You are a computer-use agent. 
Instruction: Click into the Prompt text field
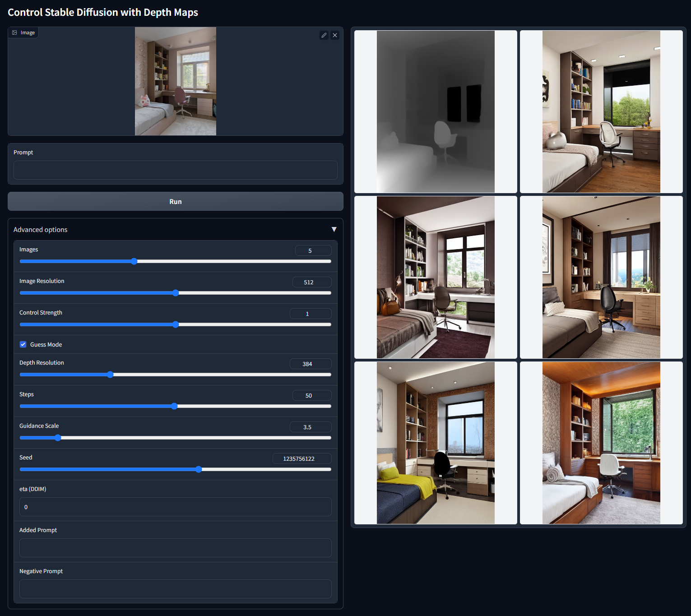point(176,170)
